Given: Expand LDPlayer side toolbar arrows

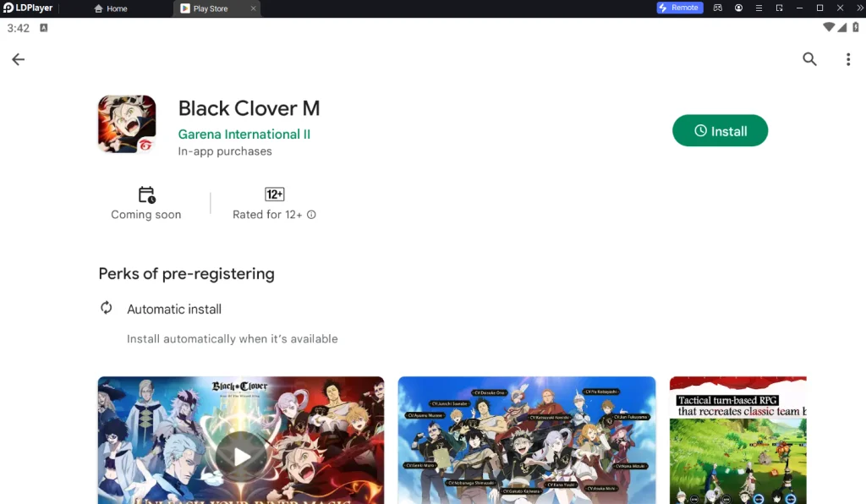Looking at the screenshot, I should (860, 8).
